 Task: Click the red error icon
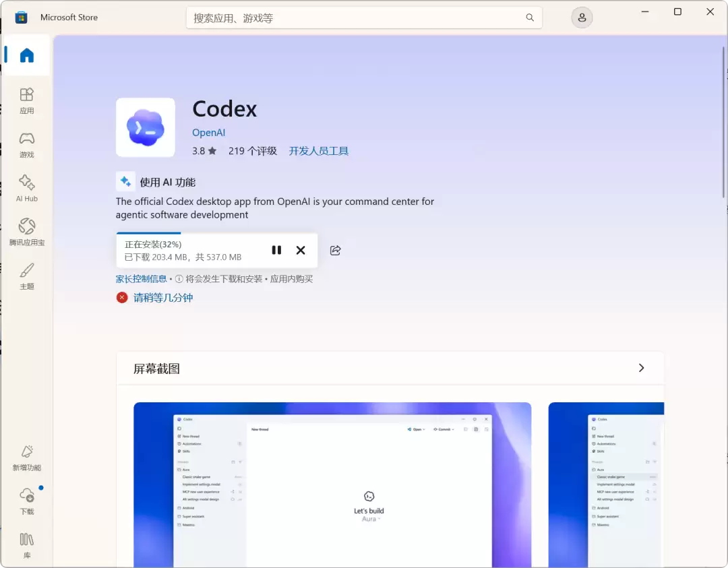pos(122,297)
